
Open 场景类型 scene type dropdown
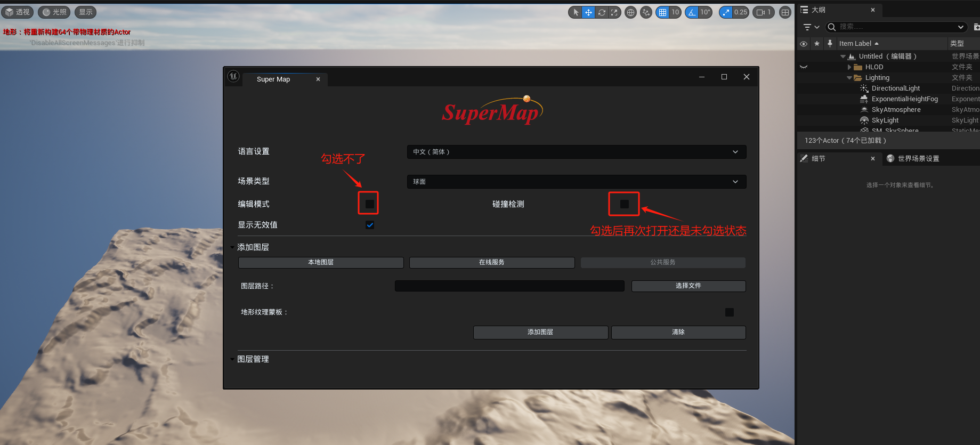[577, 182]
